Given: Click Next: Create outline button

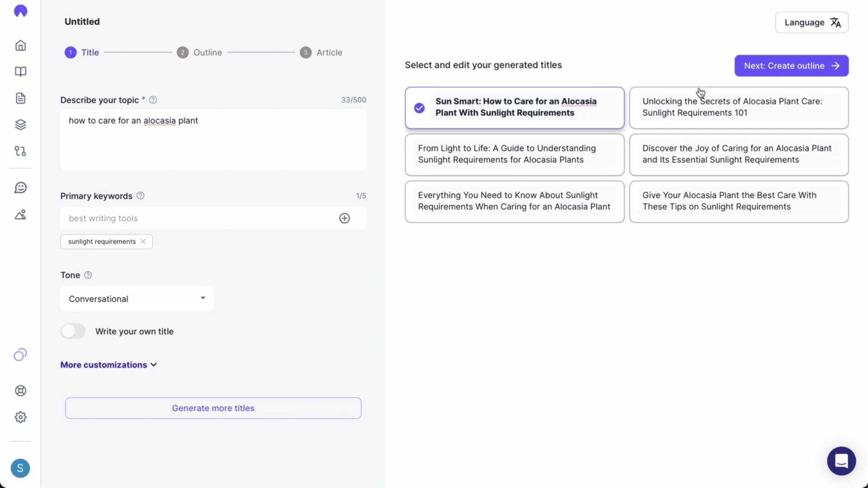Looking at the screenshot, I should pyautogui.click(x=791, y=66).
